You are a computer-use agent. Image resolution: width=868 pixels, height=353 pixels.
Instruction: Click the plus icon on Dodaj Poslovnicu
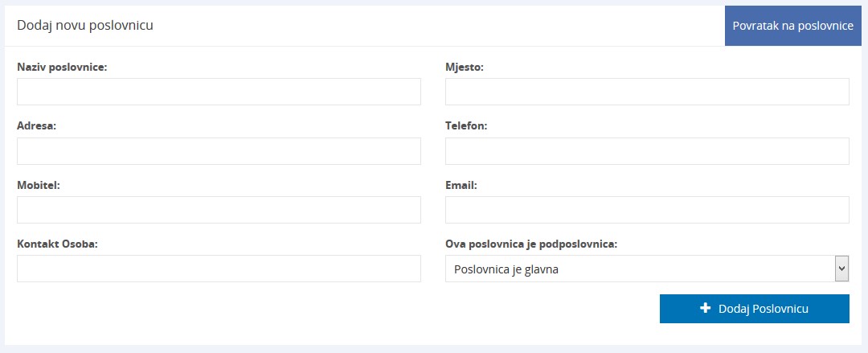coord(706,308)
